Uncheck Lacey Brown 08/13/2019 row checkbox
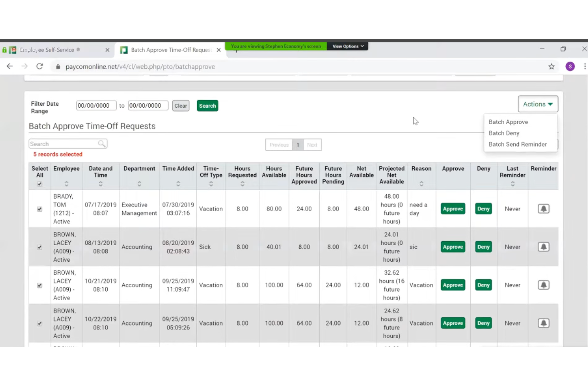Viewport: 588px width, 392px height. coord(39,247)
